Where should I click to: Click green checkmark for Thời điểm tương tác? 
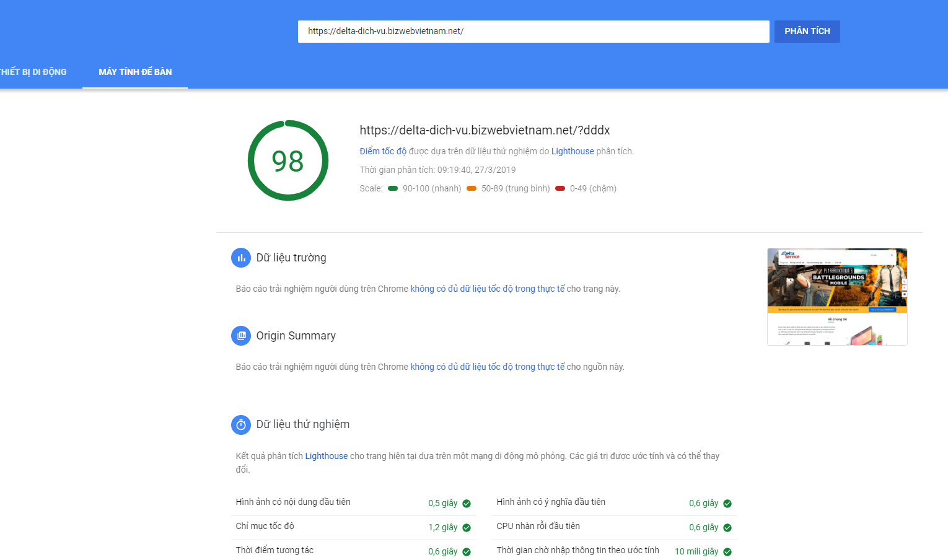click(467, 552)
